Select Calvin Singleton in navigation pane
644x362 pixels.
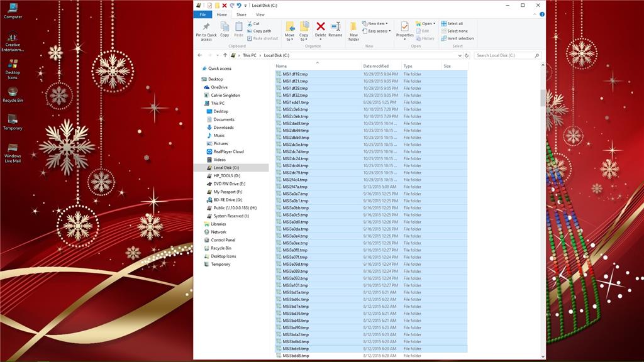click(225, 96)
